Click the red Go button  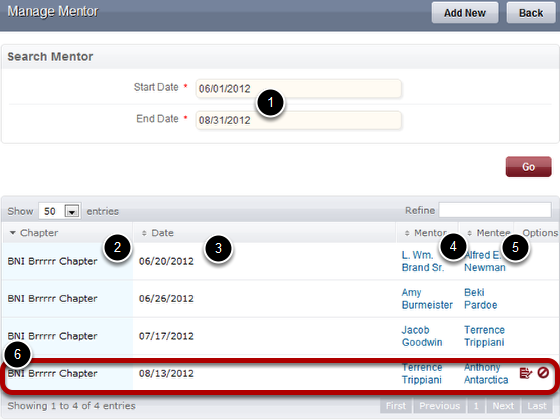[x=528, y=166]
